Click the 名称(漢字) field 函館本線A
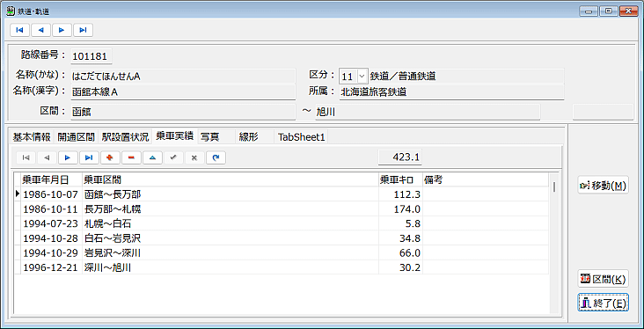The image size is (644, 329). 183,92
